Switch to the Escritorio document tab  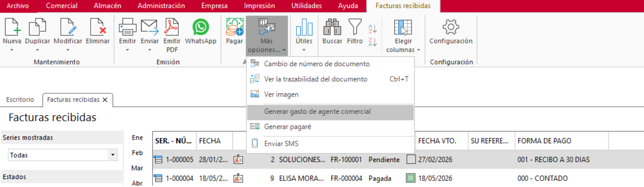click(20, 100)
